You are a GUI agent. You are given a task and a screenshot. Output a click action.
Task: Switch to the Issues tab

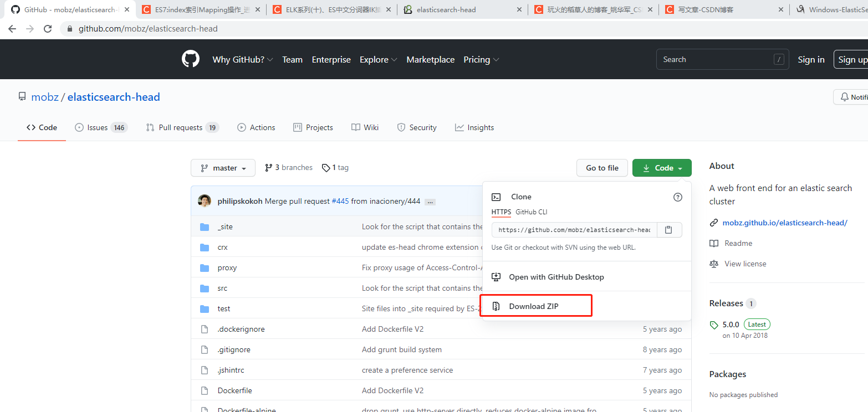click(x=101, y=127)
